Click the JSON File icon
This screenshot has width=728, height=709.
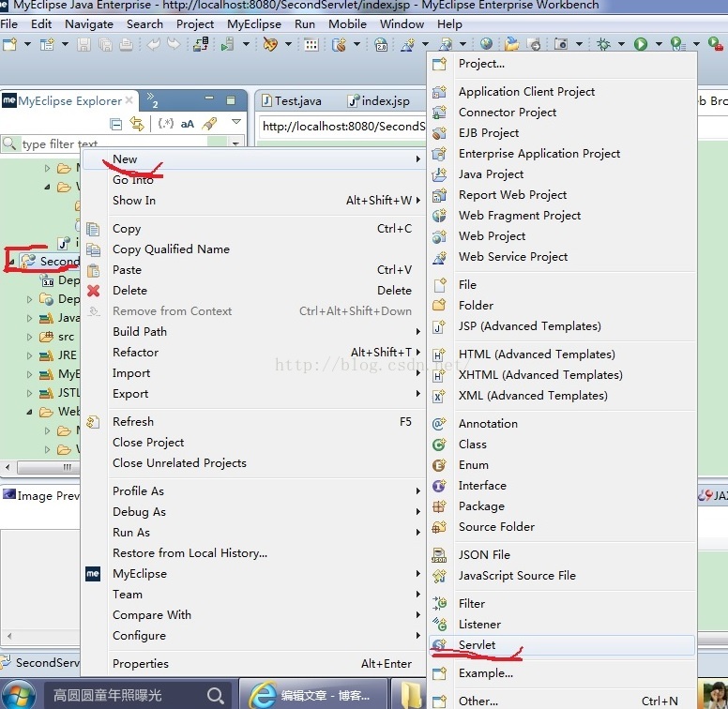coord(439,554)
